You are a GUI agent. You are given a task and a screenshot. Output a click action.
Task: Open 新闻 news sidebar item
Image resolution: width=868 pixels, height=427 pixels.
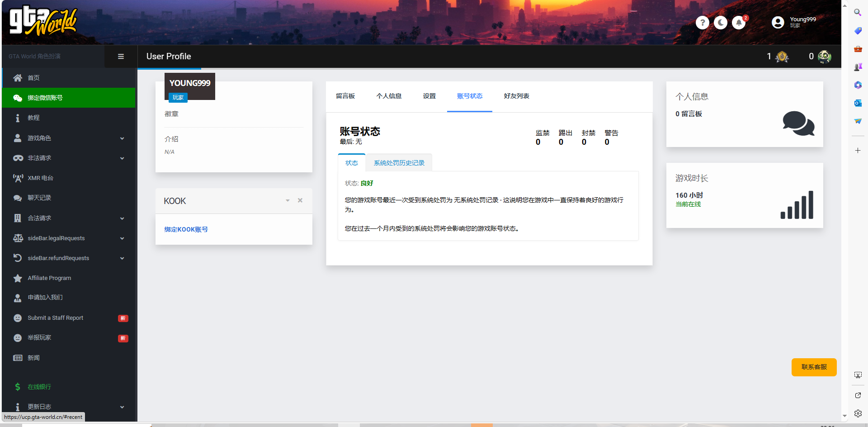69,358
